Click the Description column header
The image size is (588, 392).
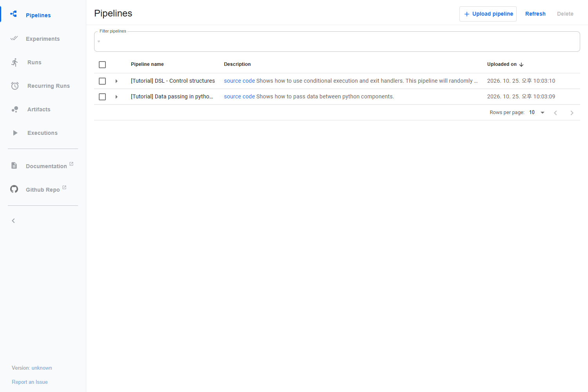(x=237, y=64)
